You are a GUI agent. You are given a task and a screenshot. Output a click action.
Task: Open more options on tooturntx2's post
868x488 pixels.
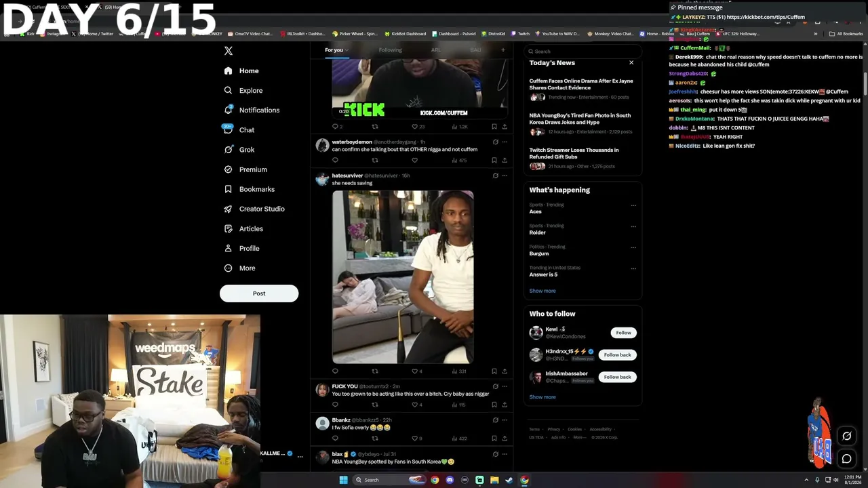click(x=505, y=386)
